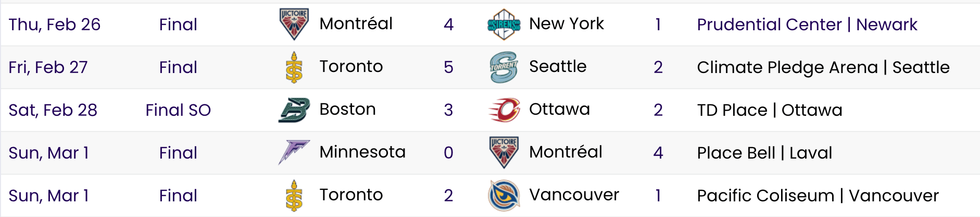Viewport: 980px width, 217px height.
Task: Click Final status for Minnesota at Montréal game
Action: [178, 153]
